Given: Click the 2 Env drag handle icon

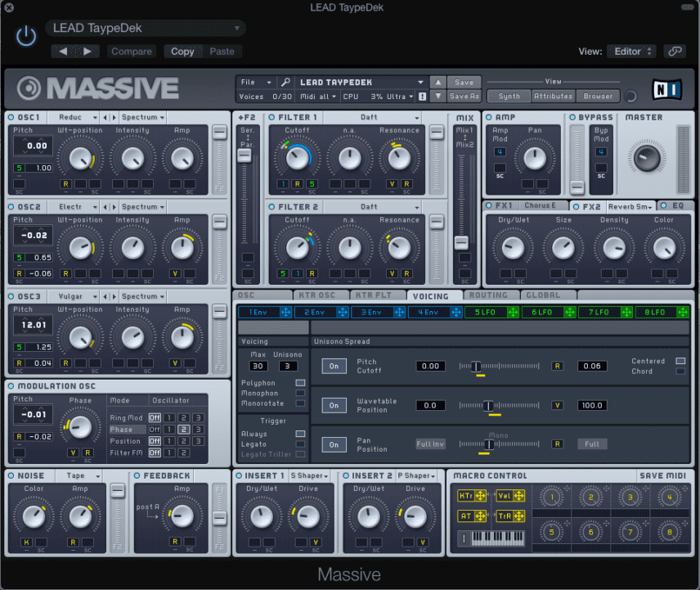Looking at the screenshot, I should click(343, 313).
